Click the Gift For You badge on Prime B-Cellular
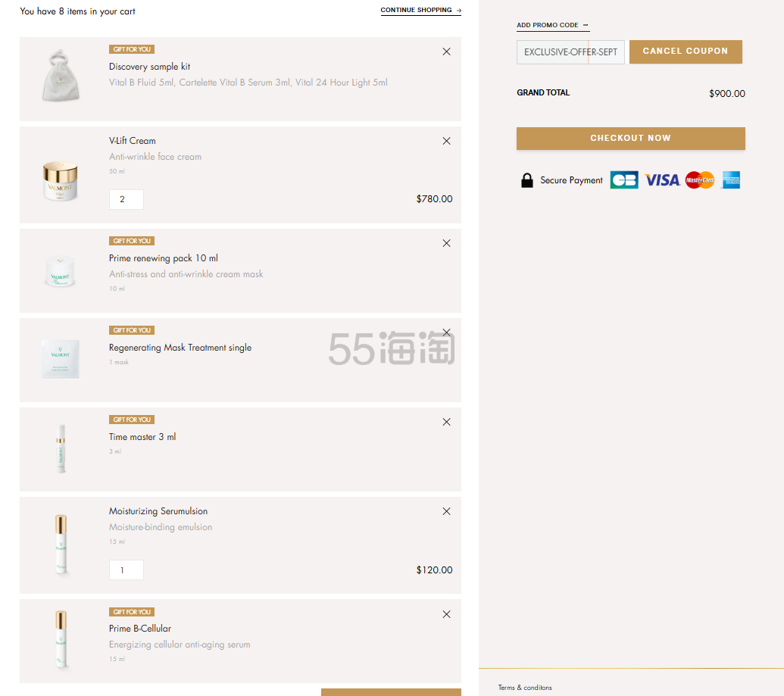 (x=132, y=612)
